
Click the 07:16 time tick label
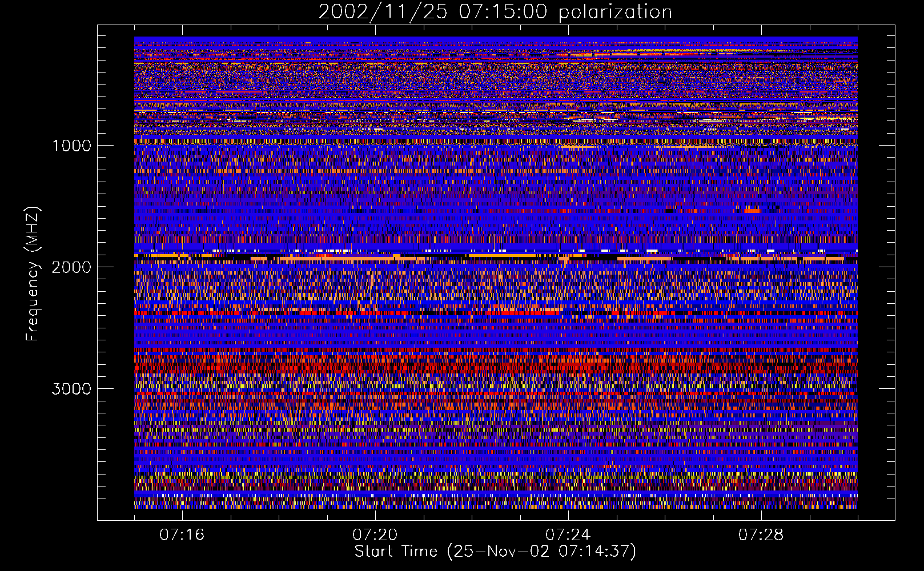pos(182,535)
